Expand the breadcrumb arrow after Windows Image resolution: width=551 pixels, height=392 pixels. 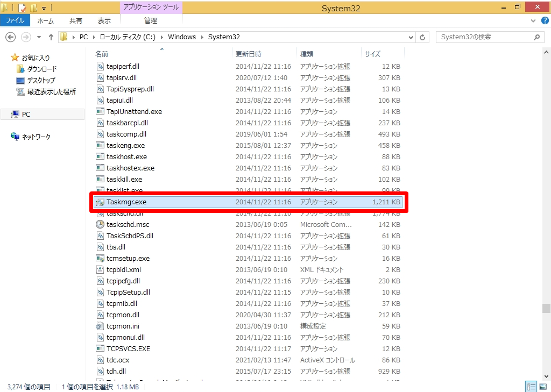tap(202, 37)
